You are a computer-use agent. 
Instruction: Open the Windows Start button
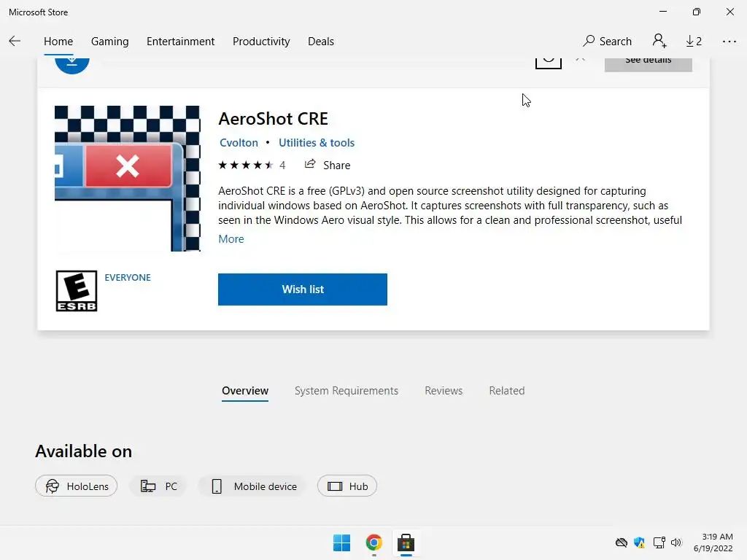tap(341, 542)
